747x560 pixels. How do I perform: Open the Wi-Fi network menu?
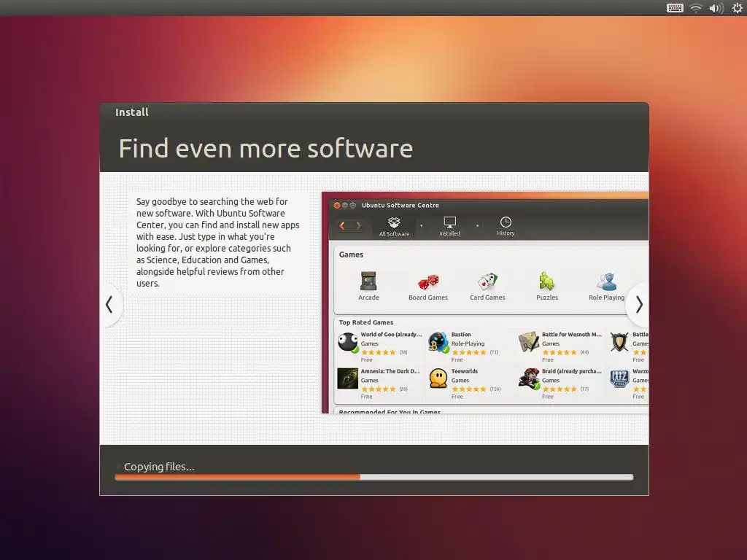point(696,8)
